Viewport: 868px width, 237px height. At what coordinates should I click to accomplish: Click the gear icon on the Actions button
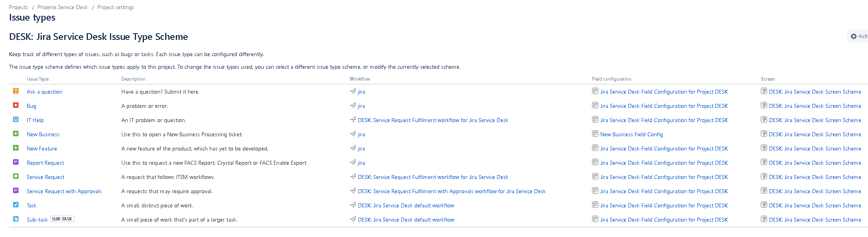(x=854, y=36)
